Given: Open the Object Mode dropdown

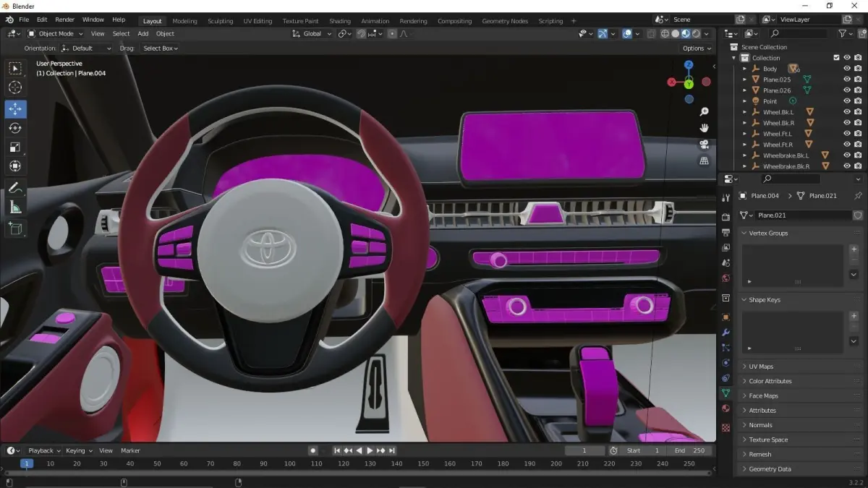Looking at the screenshot, I should pos(56,34).
